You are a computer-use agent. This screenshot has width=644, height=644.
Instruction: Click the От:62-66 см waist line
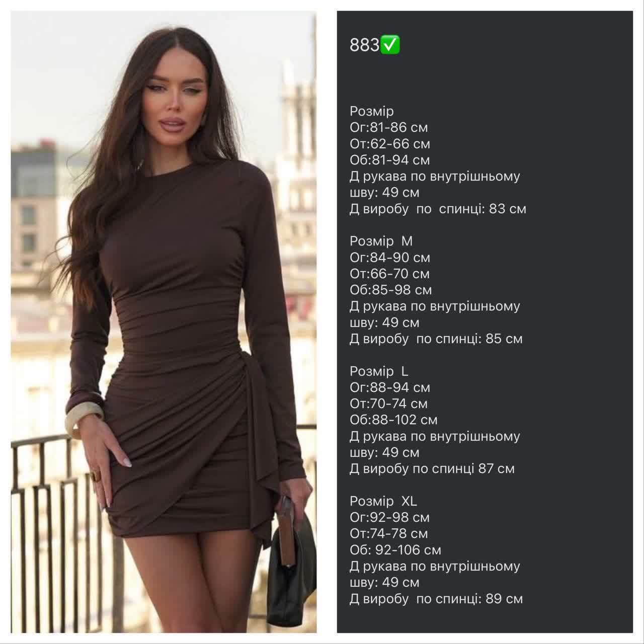pos(390,144)
